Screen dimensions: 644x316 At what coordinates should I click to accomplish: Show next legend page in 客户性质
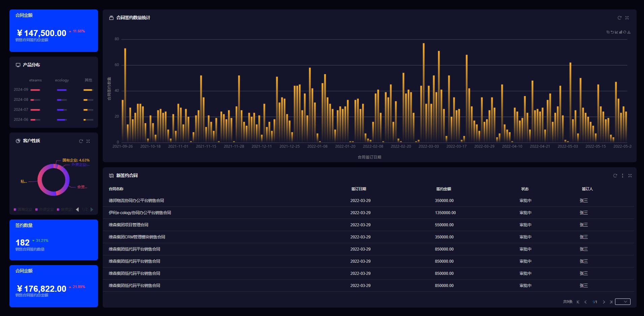pos(92,209)
